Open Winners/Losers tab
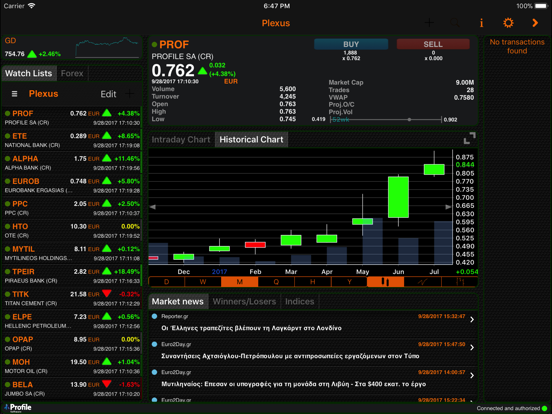The width and height of the screenshot is (552, 414). tap(244, 302)
